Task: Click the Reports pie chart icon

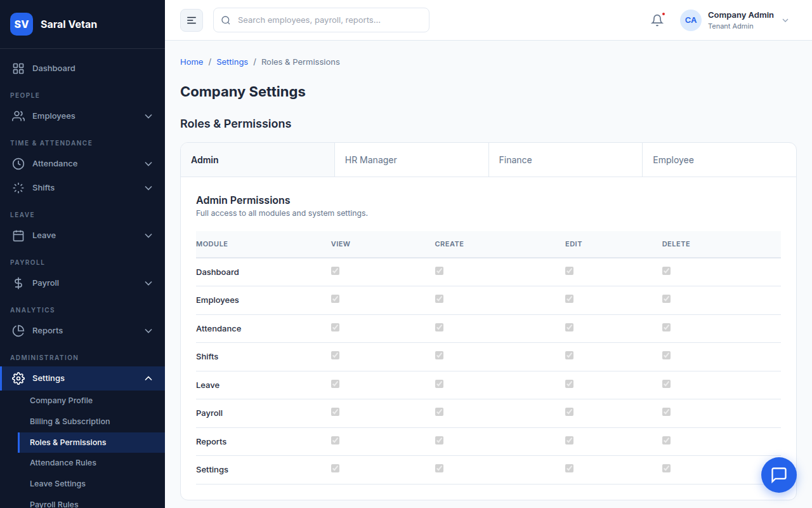Action: 18,331
